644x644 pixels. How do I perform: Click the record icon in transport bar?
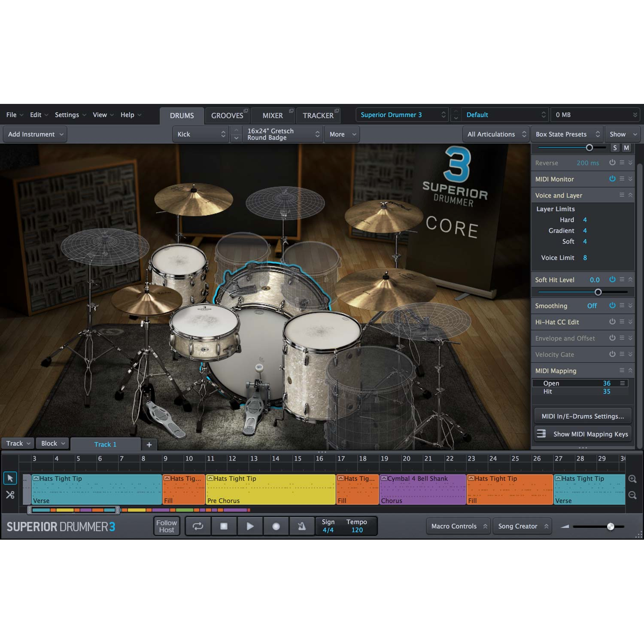point(276,526)
